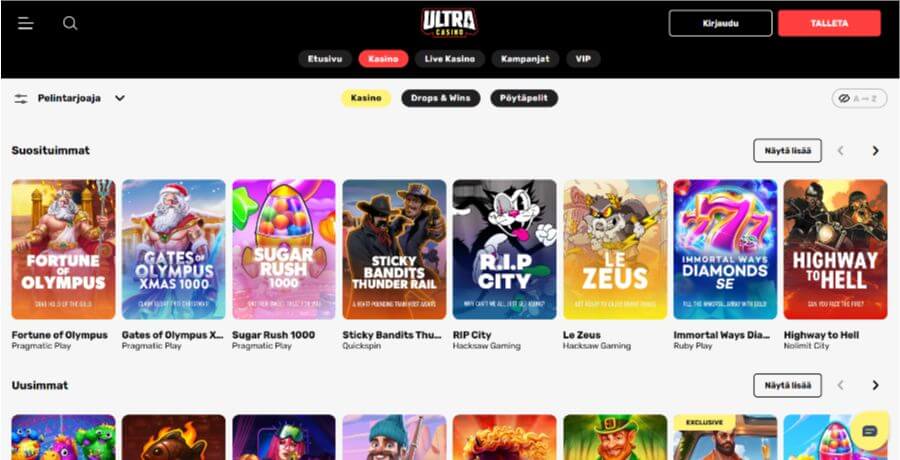Select the Kasino category pill
The image size is (900, 460).
(366, 98)
